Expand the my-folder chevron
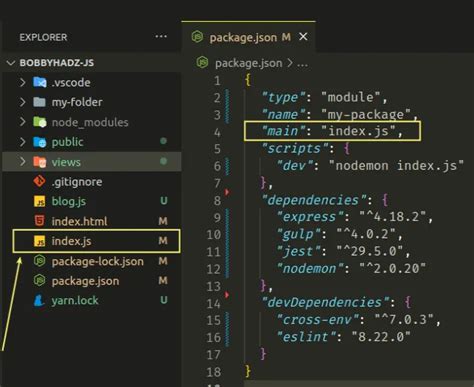474x387 pixels. tap(22, 102)
